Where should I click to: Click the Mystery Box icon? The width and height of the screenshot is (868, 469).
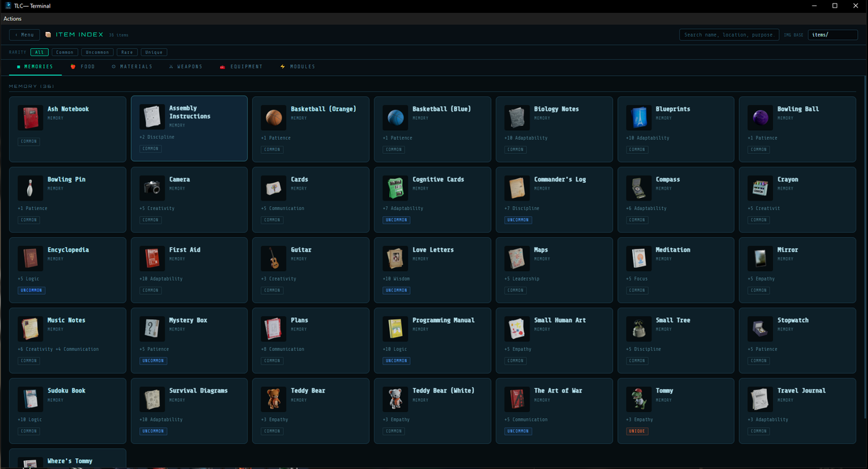tap(152, 329)
